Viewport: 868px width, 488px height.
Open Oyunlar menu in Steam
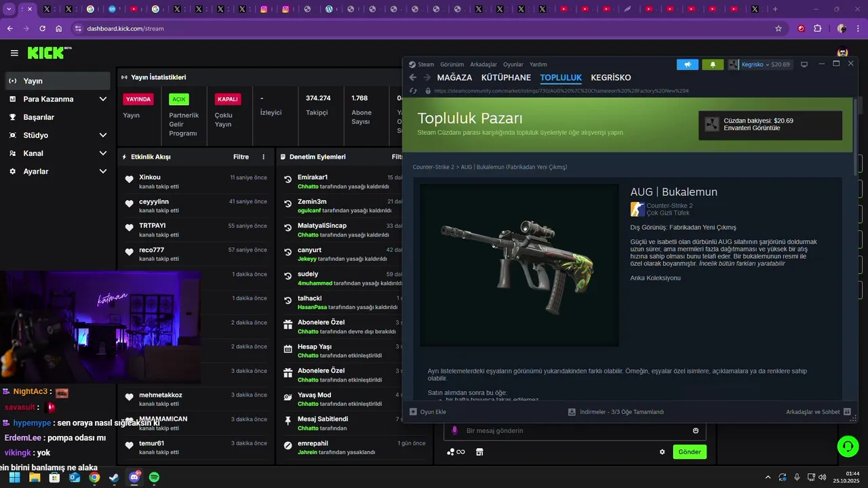pos(513,64)
